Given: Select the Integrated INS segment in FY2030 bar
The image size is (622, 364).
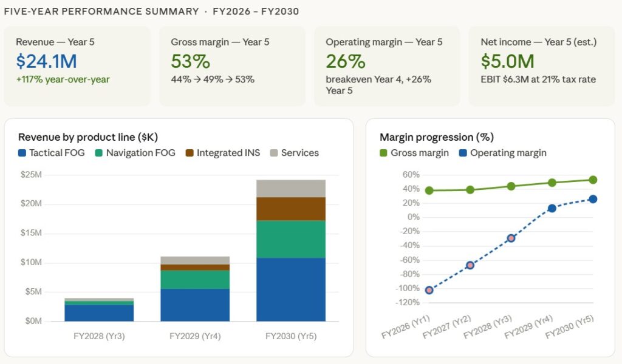Looking at the screenshot, I should (291, 209).
